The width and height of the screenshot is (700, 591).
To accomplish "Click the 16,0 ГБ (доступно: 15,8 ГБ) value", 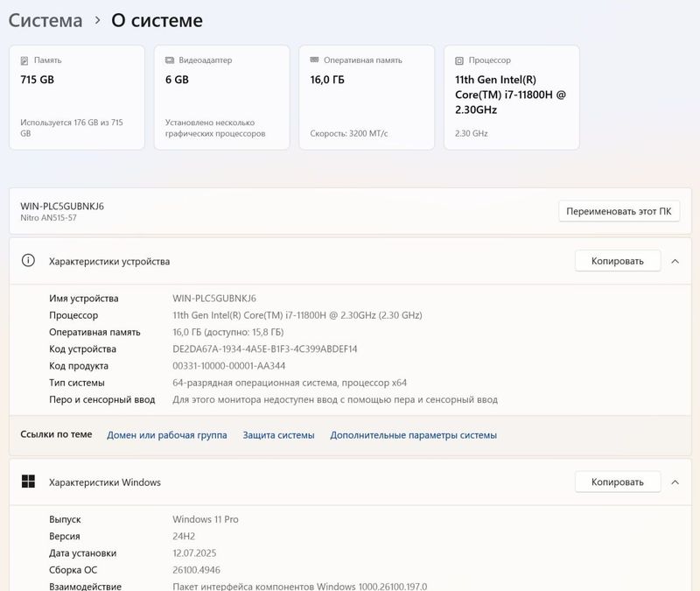I will (228, 333).
